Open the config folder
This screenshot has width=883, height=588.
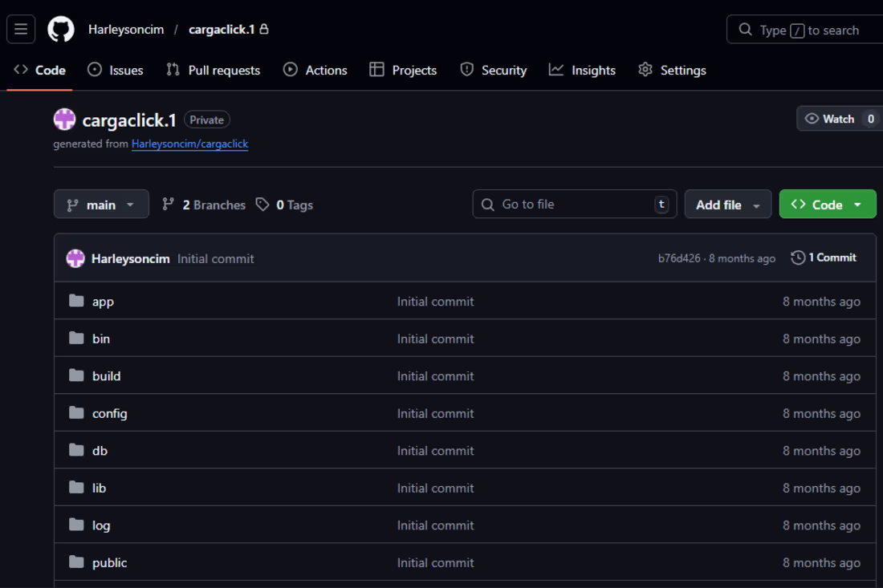click(110, 414)
